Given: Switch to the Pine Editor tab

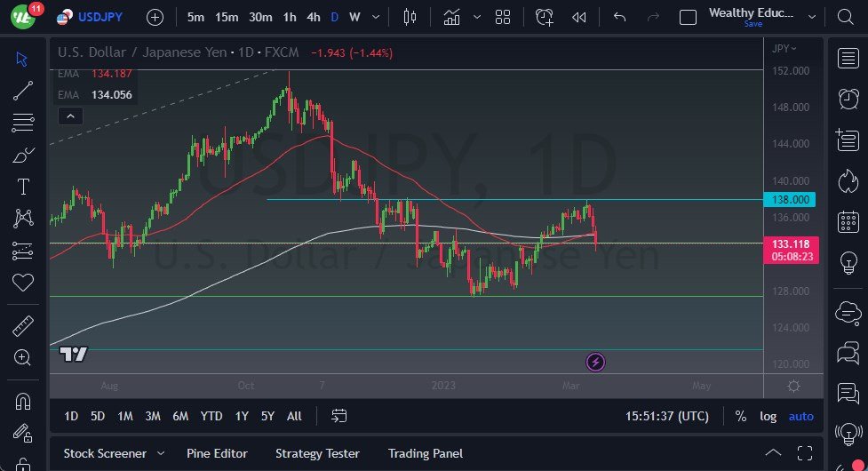Looking at the screenshot, I should tap(217, 453).
